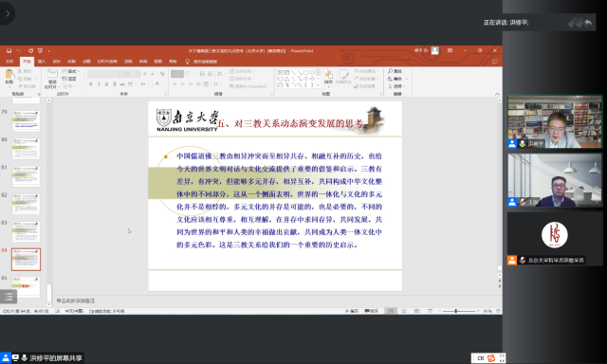Select slide 82 thumbnail
This screenshot has height=364, width=607.
26,204
